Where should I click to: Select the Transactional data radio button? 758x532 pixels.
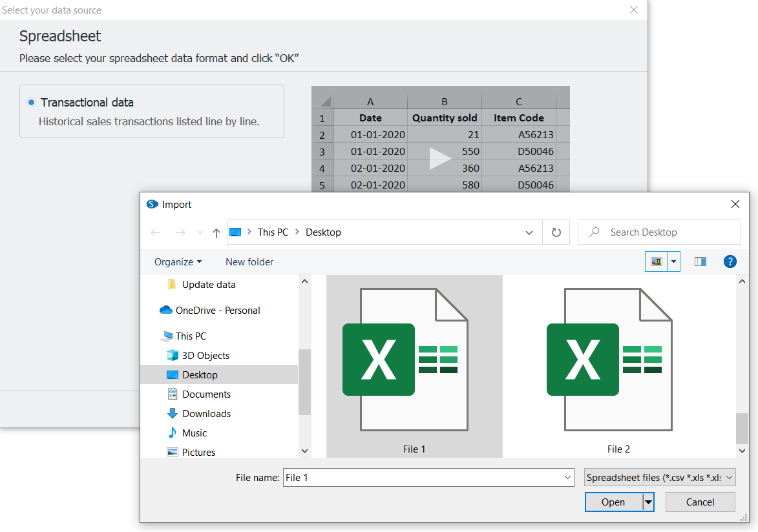[32, 103]
